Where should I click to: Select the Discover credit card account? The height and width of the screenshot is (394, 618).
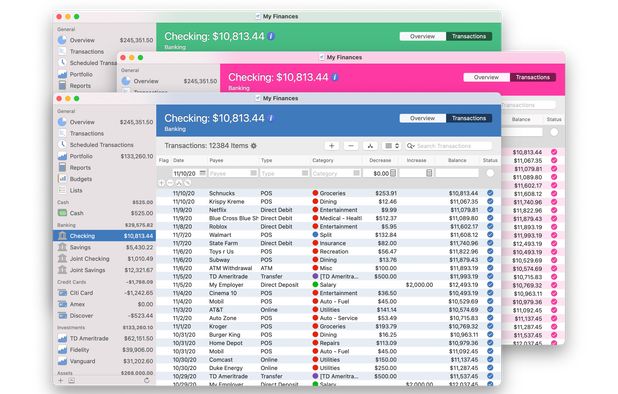105,316
